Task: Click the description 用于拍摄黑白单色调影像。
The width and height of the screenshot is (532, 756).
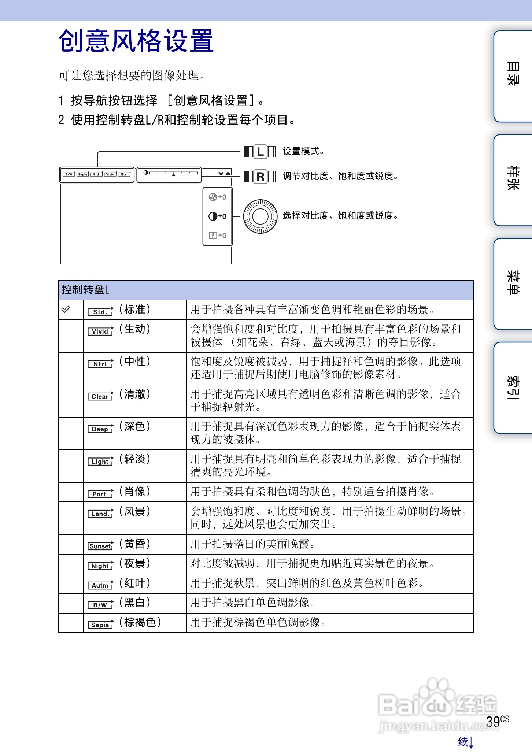Action: [253, 603]
